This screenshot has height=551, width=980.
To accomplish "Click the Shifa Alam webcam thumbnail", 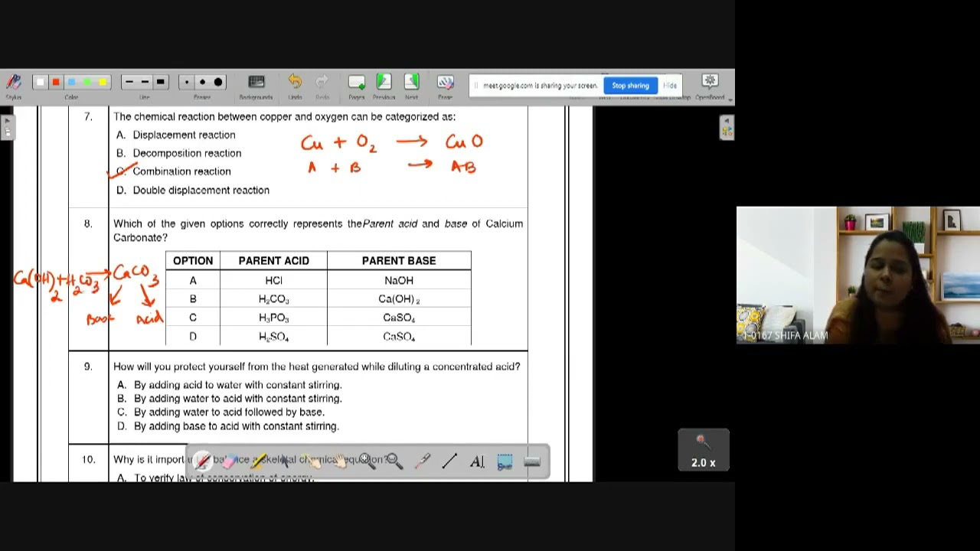I will point(858,275).
